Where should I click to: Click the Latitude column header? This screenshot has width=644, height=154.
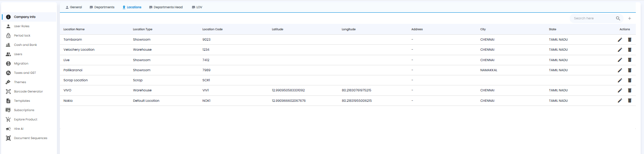pos(277,29)
